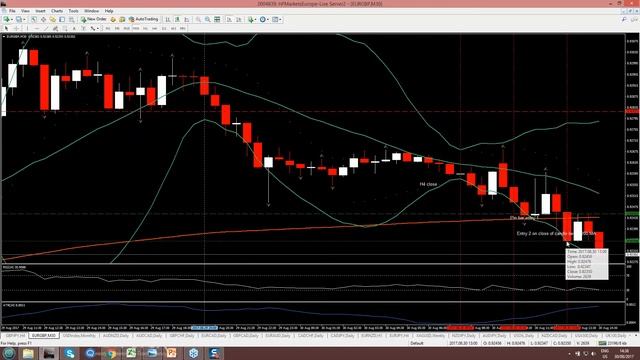Click the zoom in magnifier icon
This screenshot has height=360, width=640.
[x=198, y=19]
